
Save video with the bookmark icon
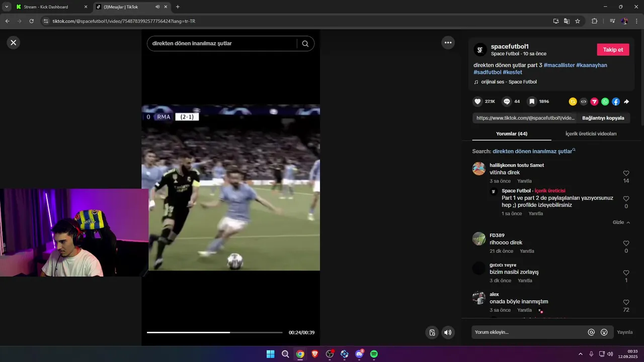[x=532, y=102]
